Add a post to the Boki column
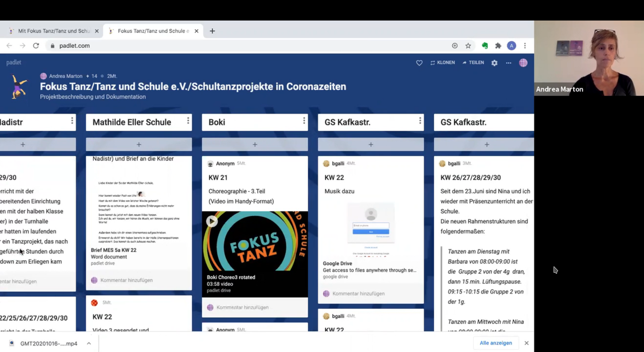Viewport: 644px width, 352px height. (x=255, y=144)
